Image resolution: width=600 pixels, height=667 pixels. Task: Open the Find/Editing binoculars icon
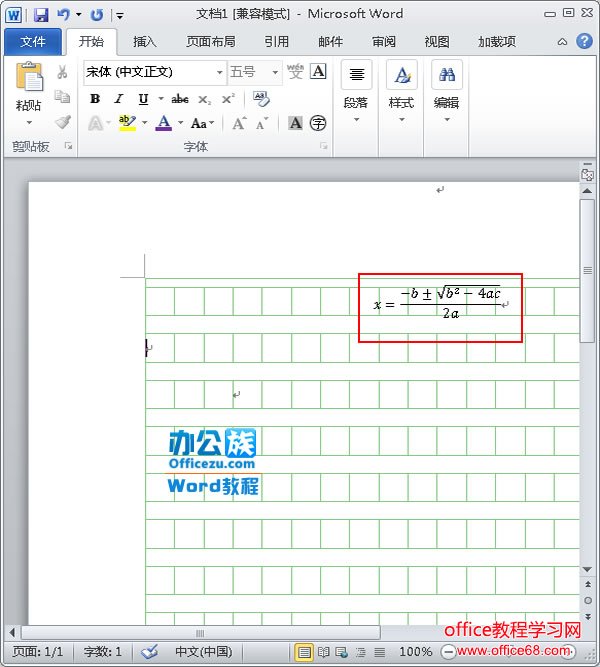(447, 75)
